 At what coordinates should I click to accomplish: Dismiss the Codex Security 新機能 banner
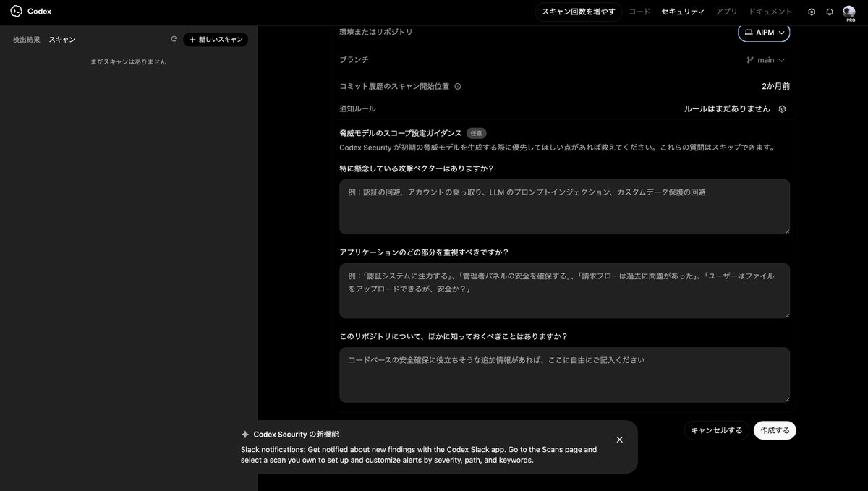pos(619,440)
